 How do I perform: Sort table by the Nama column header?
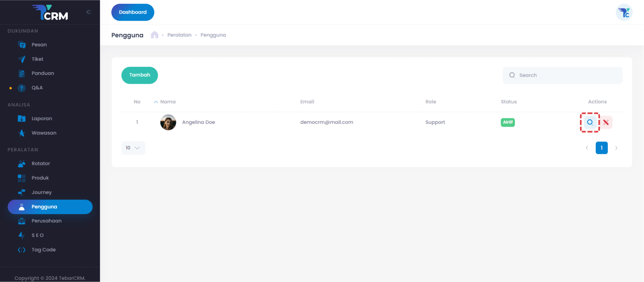point(168,102)
